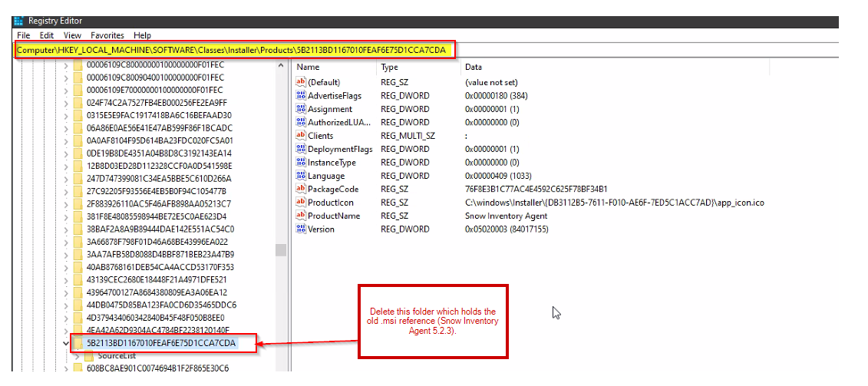This screenshot has height=386, width=868.
Task: Click the AuthorizedLUA DWORD value icon
Action: tap(301, 122)
